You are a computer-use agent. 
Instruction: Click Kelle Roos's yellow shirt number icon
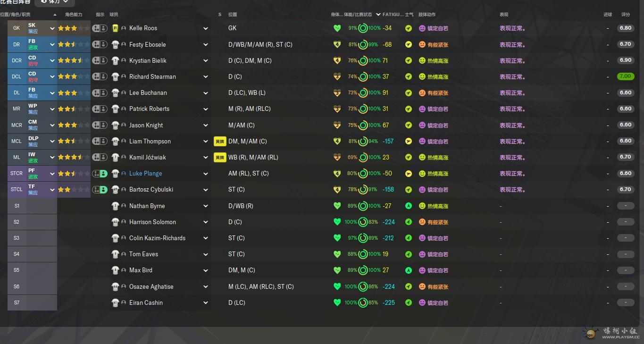click(115, 28)
